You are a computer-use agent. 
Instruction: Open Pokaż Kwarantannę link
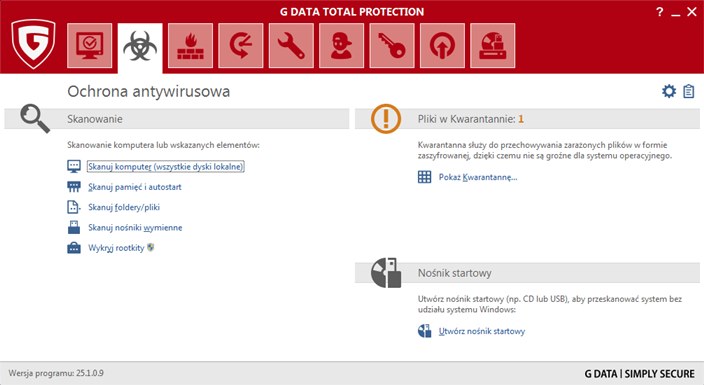click(x=478, y=177)
